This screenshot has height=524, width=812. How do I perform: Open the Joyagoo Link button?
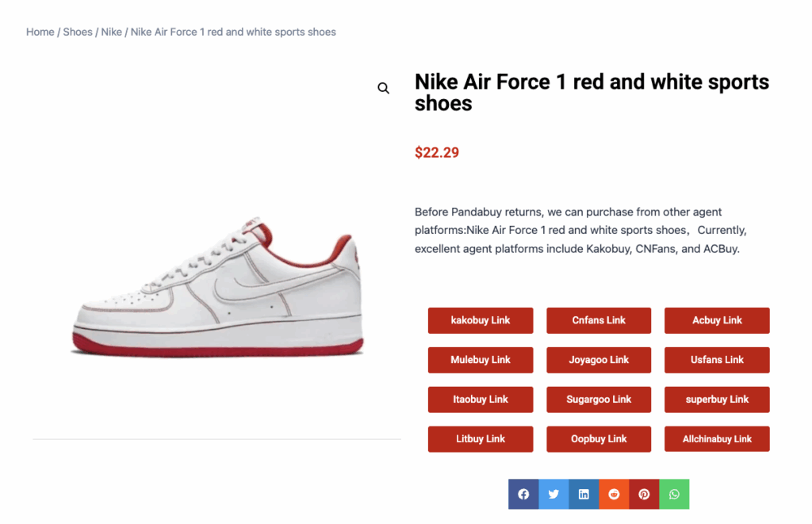[x=599, y=360]
